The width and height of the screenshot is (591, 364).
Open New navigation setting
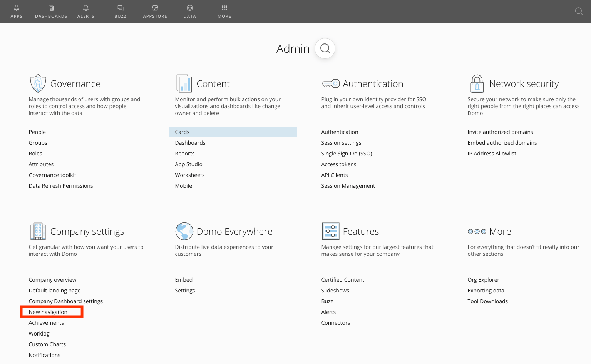(48, 312)
